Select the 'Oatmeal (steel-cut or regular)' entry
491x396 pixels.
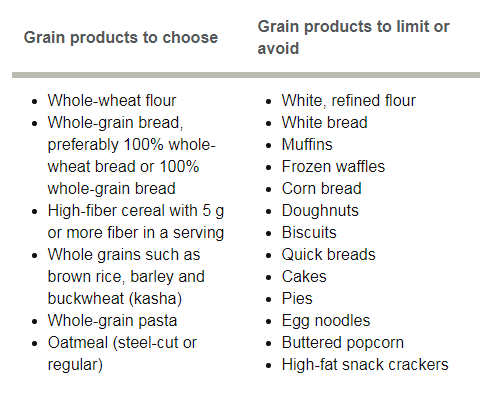[122, 353]
